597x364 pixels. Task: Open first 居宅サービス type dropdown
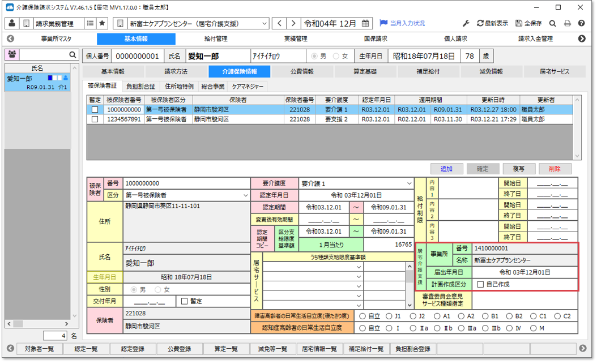click(x=359, y=267)
